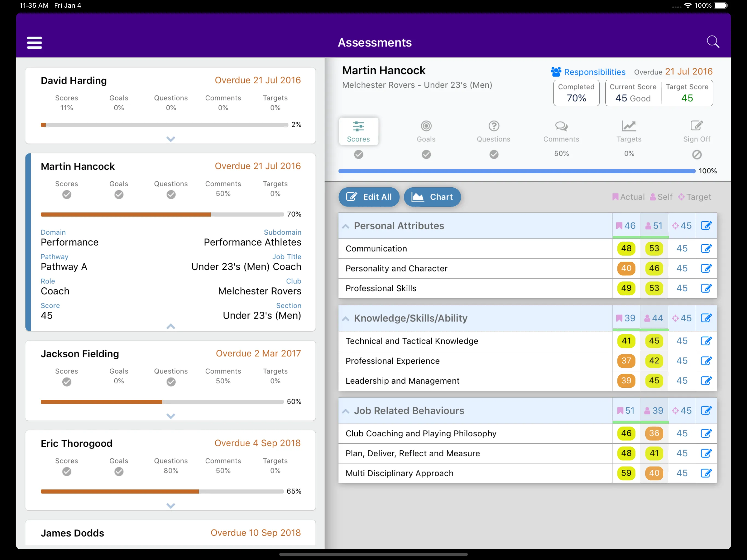The image size is (747, 560).
Task: Edit the Leadership and Management row
Action: 706,381
